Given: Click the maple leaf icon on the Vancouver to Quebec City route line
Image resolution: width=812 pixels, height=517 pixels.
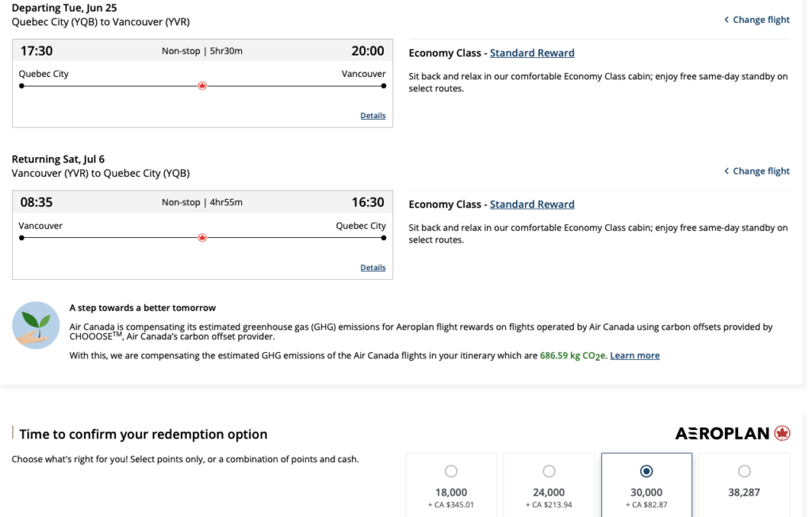Looking at the screenshot, I should [202, 237].
